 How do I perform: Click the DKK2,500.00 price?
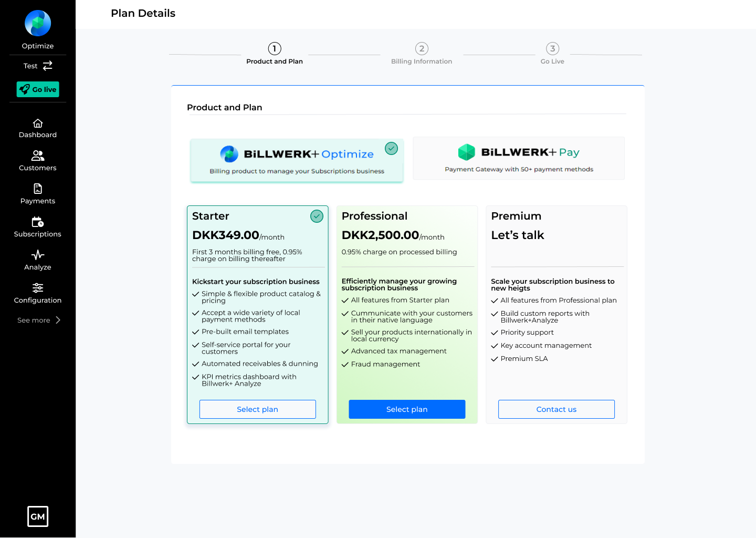tap(380, 235)
